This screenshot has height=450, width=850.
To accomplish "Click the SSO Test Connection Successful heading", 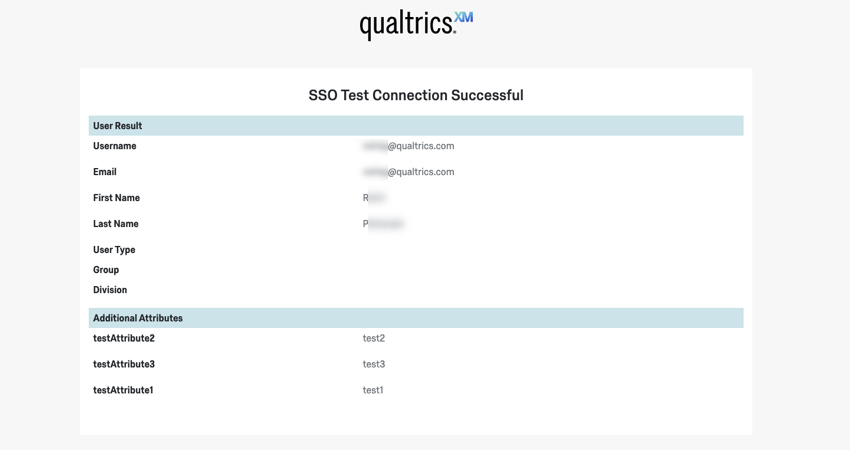I will pyautogui.click(x=416, y=95).
